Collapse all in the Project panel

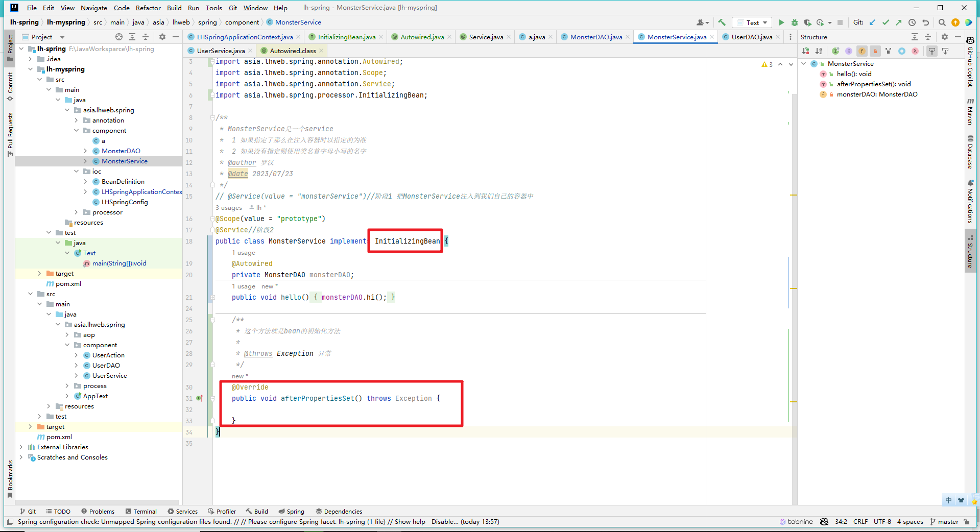pos(146,37)
